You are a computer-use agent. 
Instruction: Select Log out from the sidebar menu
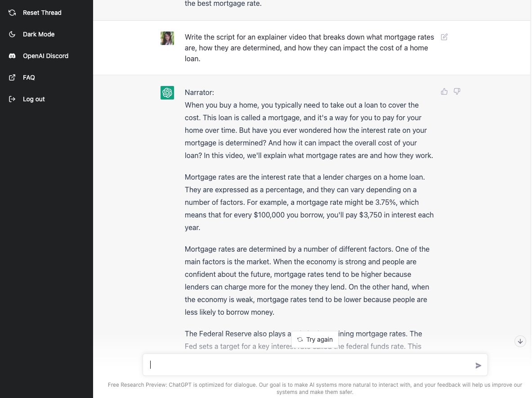tap(35, 99)
